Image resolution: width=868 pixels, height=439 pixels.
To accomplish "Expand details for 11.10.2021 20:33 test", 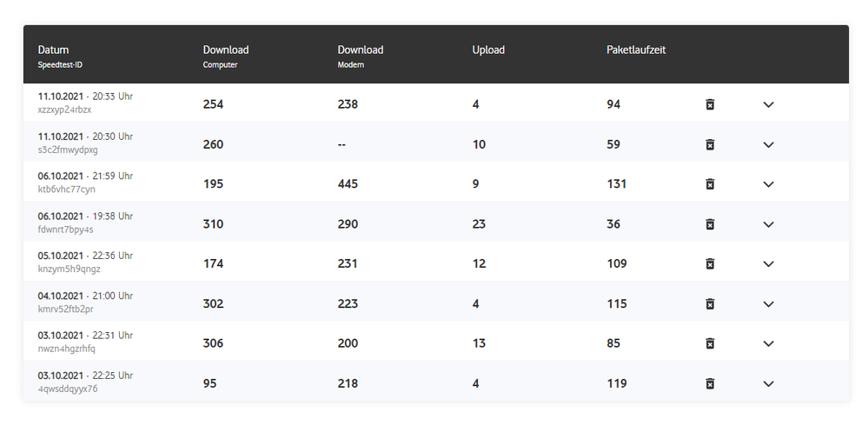I will click(x=768, y=104).
